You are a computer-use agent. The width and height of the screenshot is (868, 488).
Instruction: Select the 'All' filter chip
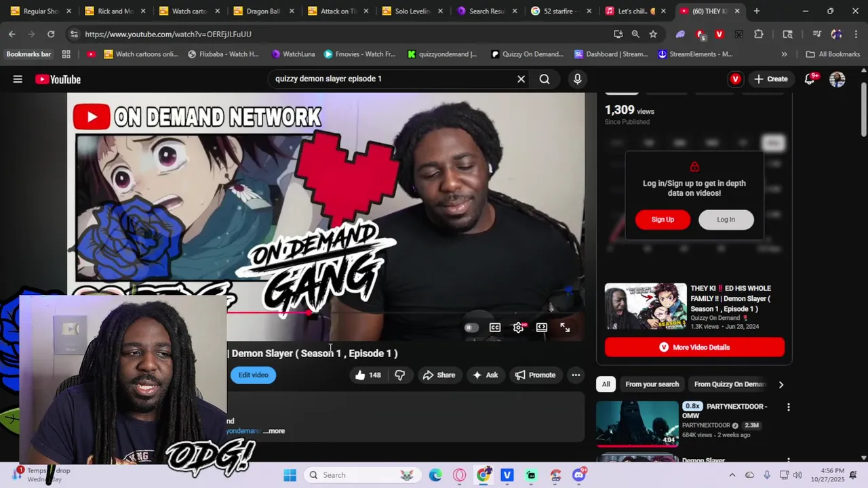click(606, 384)
